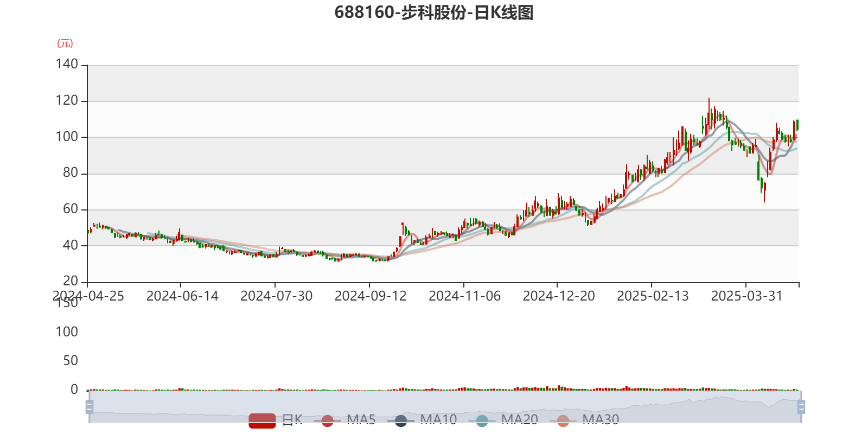The height and width of the screenshot is (434, 868).
Task: Click the volume axis label 100
Action: coord(67,331)
